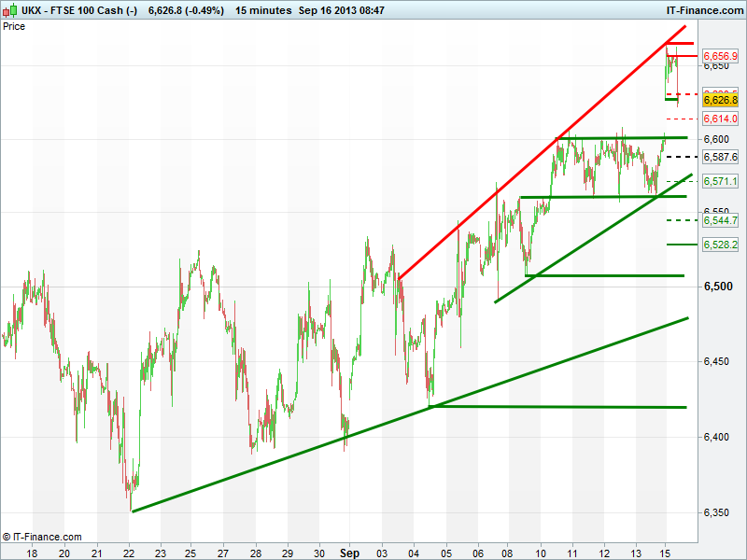This screenshot has width=747, height=560.
Task: Click date label 18 on the time axis
Action: point(32,553)
